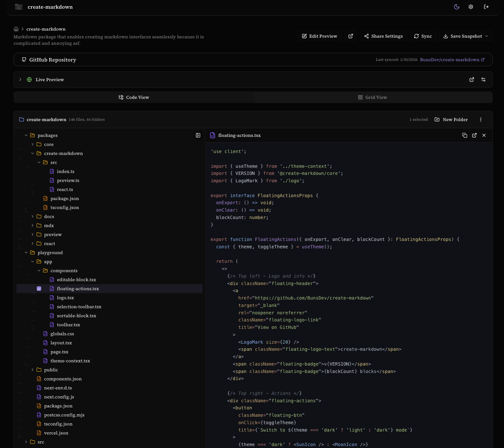
Task: Collapse the src folder under create-markdown
Action: coord(39,162)
